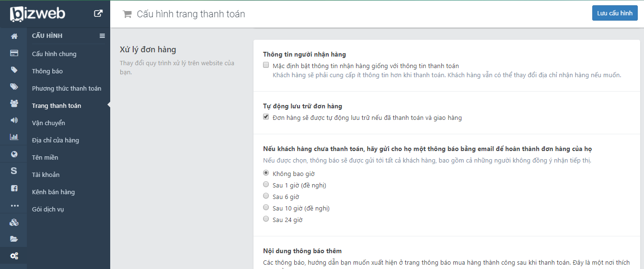The height and width of the screenshot is (269, 644).
Task: Select the Sau 24 giờ radio option
Action: (x=266, y=219)
